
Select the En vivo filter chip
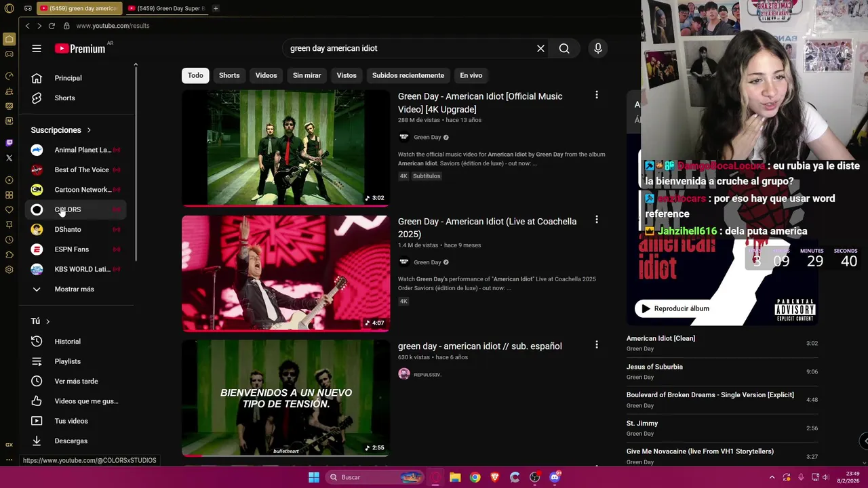[x=471, y=75]
